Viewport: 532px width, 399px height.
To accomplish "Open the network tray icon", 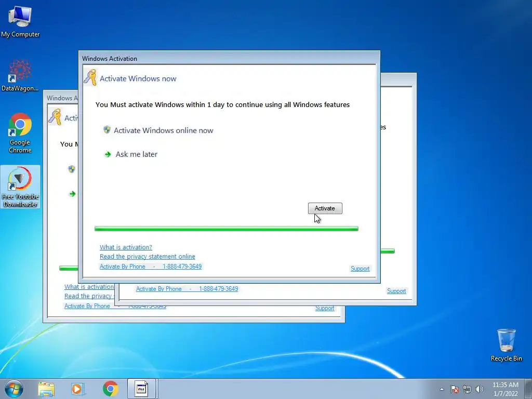I will [x=467, y=389].
